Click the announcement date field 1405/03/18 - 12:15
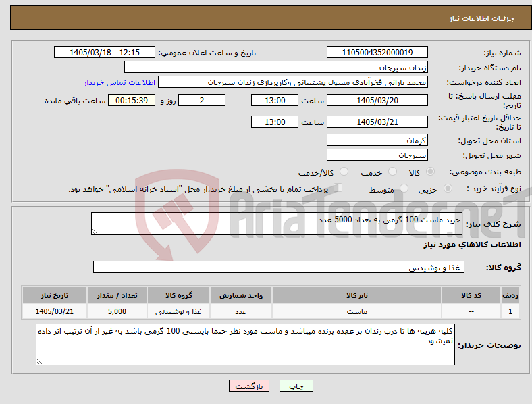The image size is (532, 404). (x=105, y=52)
